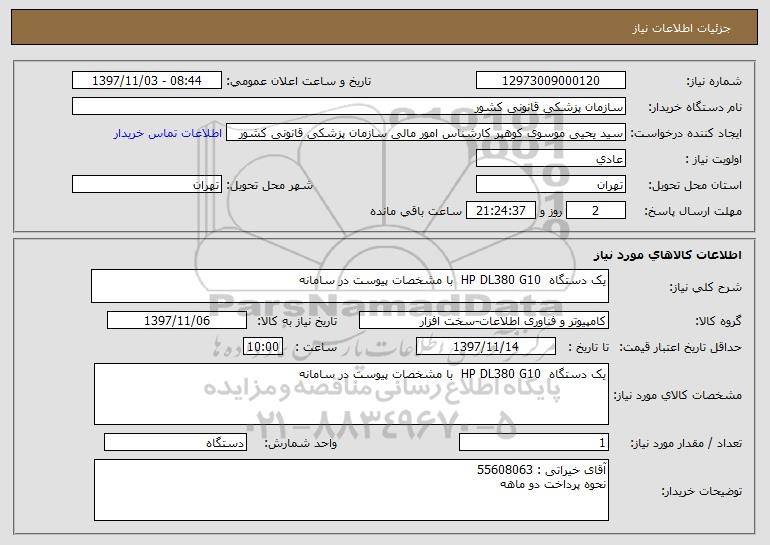Click the priority field showing عادی
Image resolution: width=770 pixels, height=545 pixels.
coord(550,159)
